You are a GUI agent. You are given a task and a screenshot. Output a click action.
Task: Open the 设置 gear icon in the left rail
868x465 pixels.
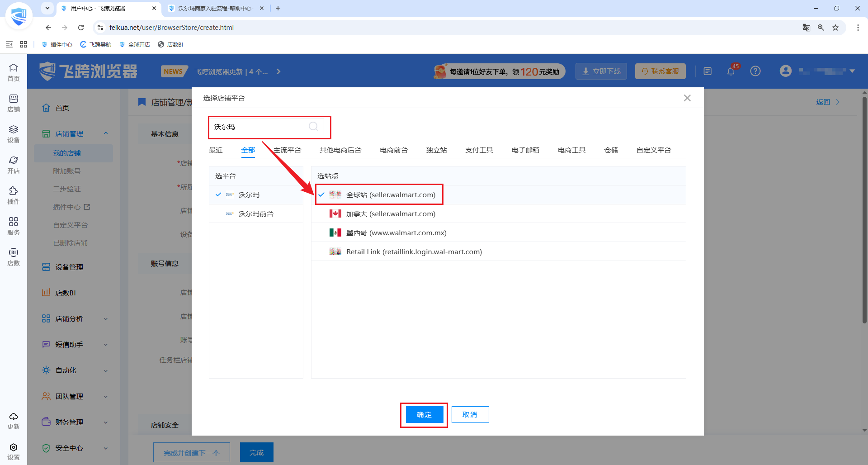(x=14, y=451)
